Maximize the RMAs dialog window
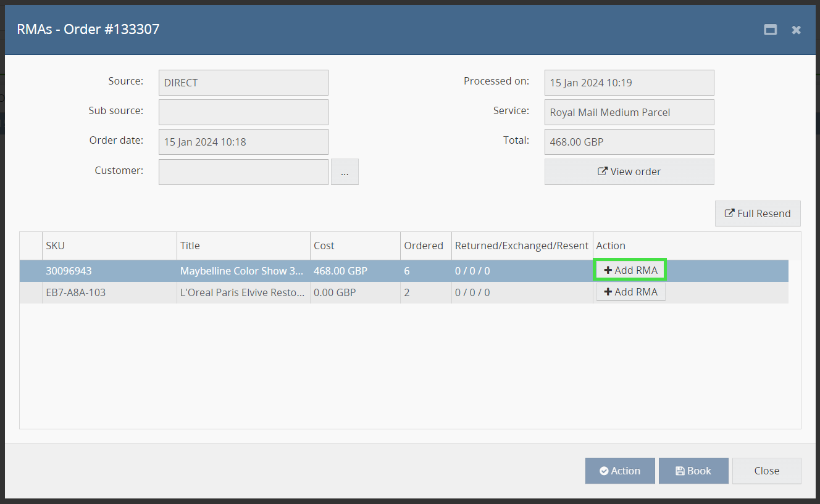 click(770, 30)
